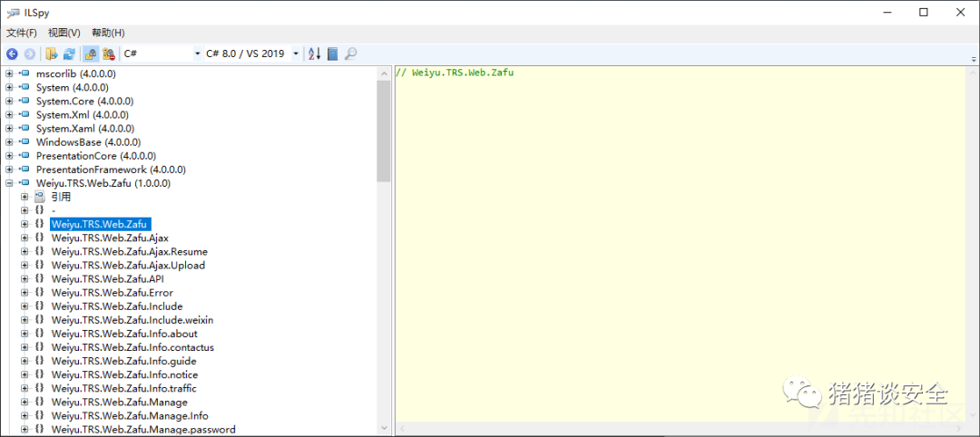Select namespace Weiyu.TRS.Web.Zafu.Ajax.Upload

128,266
